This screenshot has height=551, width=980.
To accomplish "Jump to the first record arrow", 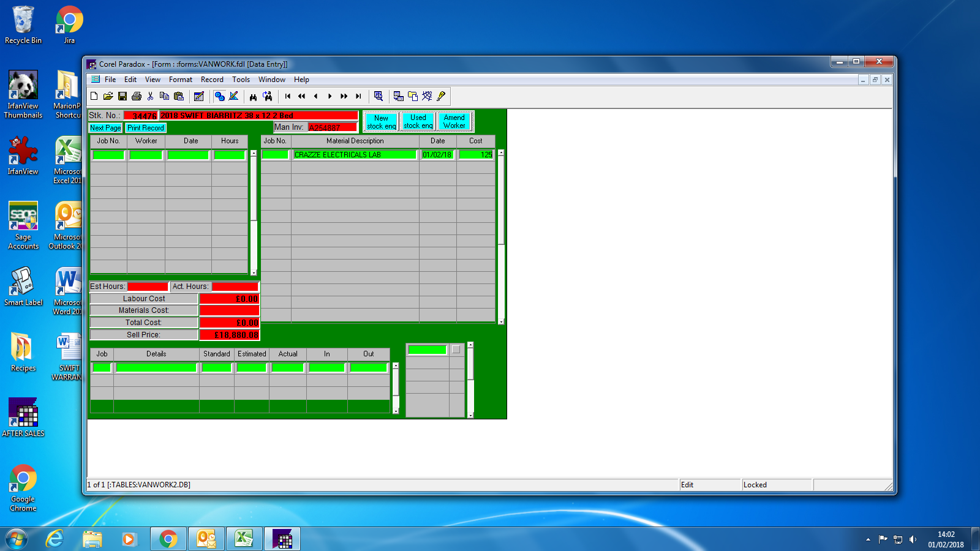I will (x=288, y=96).
